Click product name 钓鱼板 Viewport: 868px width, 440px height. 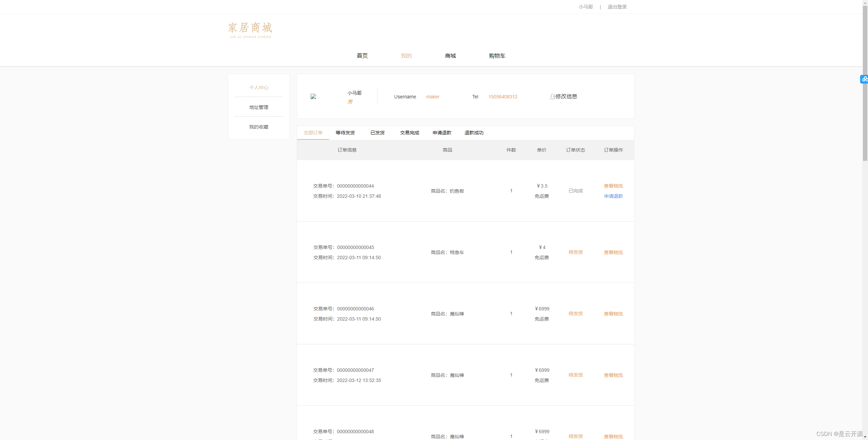[457, 191]
